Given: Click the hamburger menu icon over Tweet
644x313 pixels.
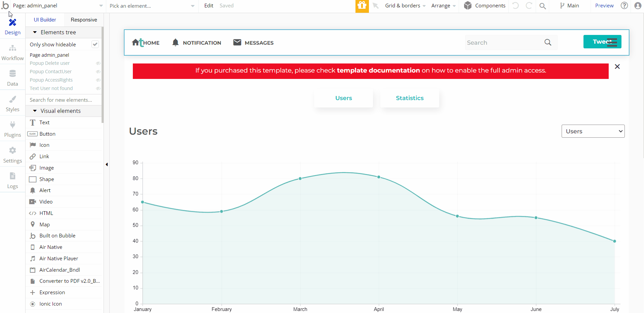Looking at the screenshot, I should coord(612,42).
